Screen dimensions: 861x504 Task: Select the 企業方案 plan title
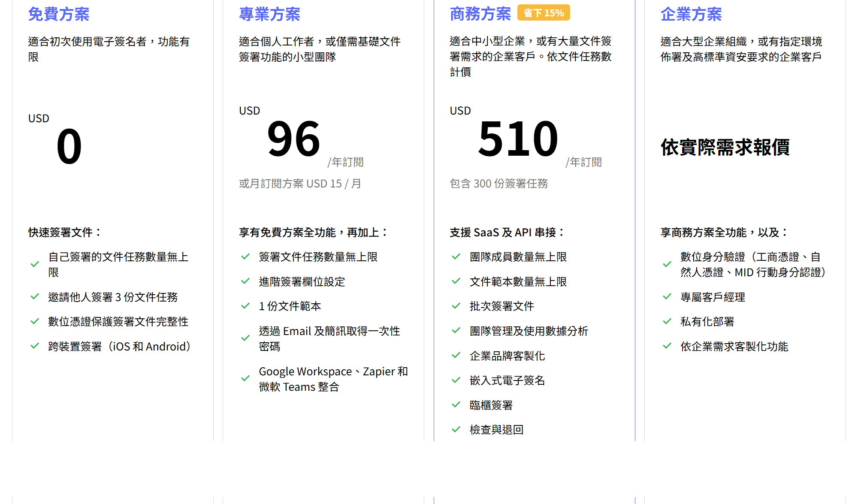point(691,14)
